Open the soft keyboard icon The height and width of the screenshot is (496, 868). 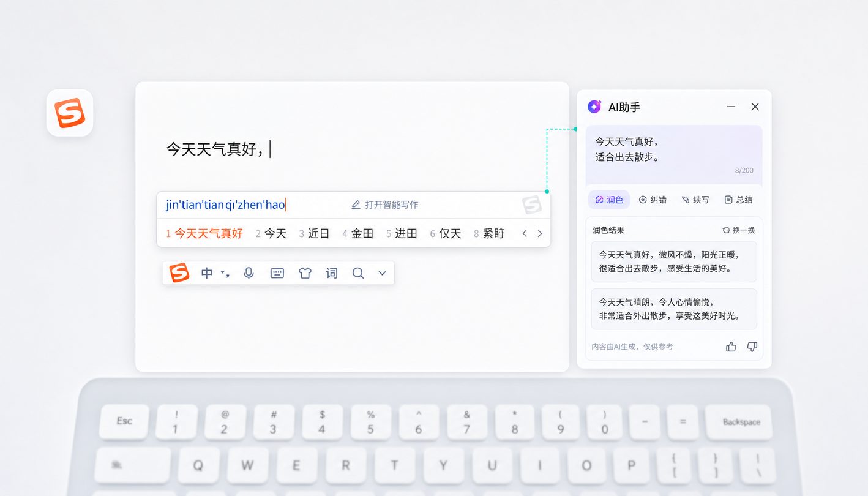click(277, 273)
